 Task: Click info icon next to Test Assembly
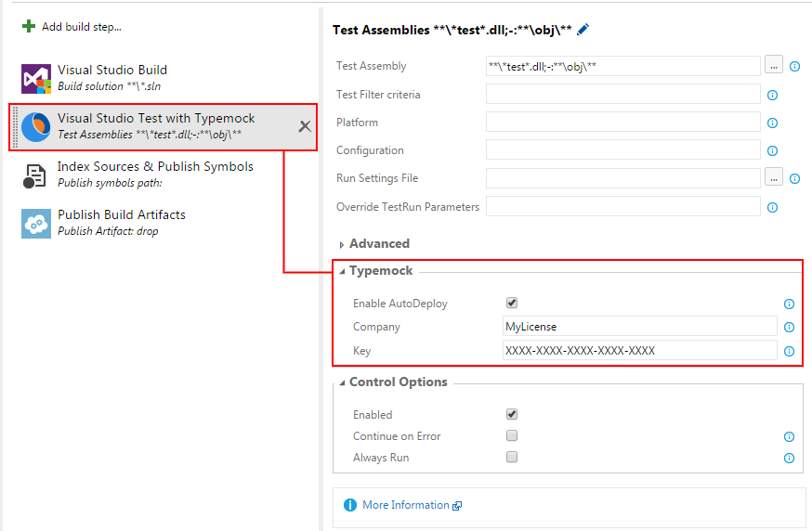click(794, 67)
